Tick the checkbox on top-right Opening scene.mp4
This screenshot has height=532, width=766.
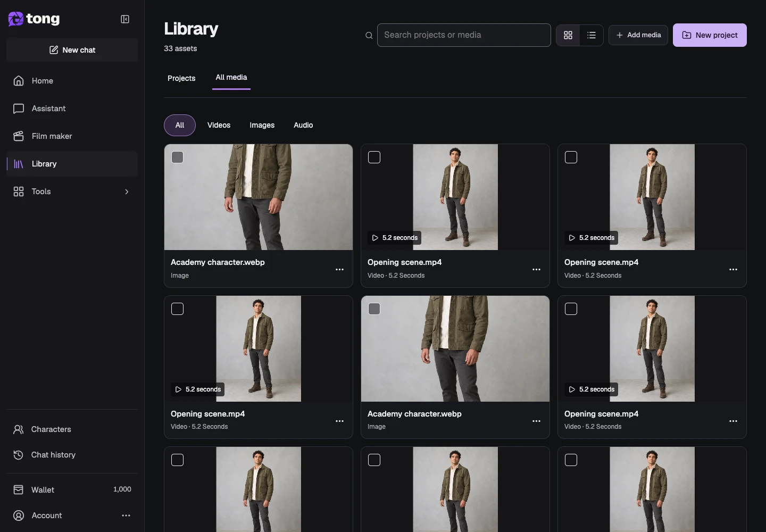571,157
